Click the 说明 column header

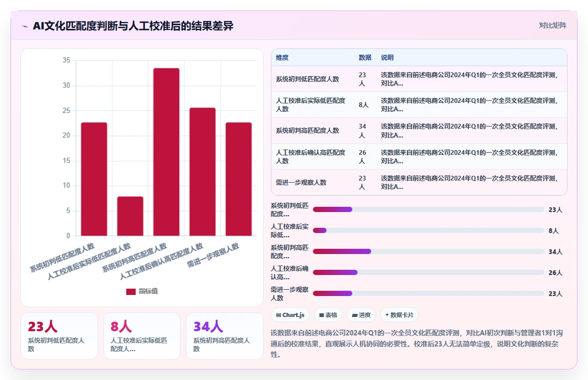click(x=387, y=58)
